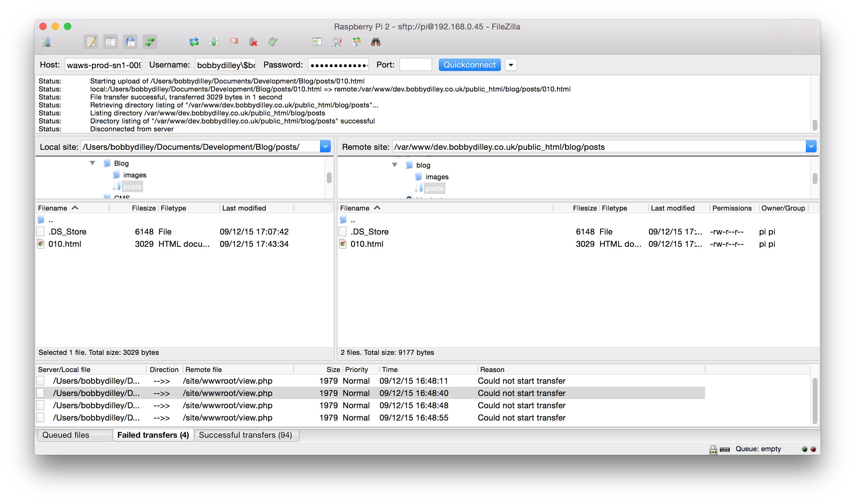
Task: Click the Host input field
Action: pyautogui.click(x=103, y=65)
